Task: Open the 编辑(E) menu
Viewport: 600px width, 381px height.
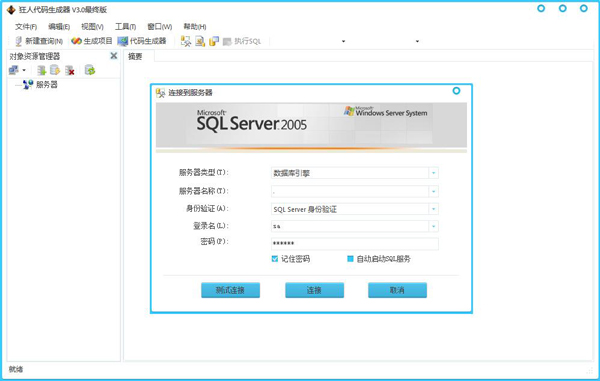Action: click(x=59, y=26)
